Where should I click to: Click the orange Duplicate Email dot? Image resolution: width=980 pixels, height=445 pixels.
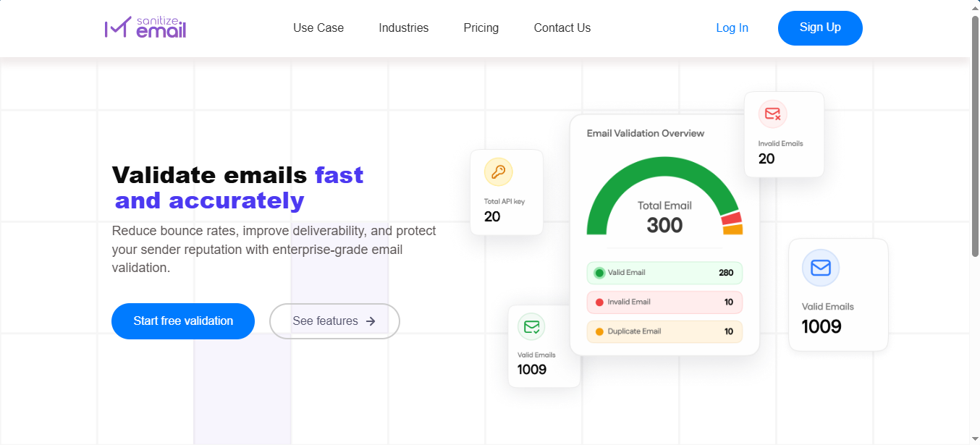pyautogui.click(x=599, y=331)
